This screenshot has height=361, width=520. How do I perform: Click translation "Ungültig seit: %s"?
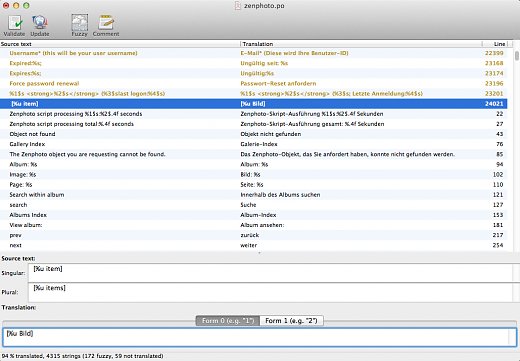(x=264, y=63)
